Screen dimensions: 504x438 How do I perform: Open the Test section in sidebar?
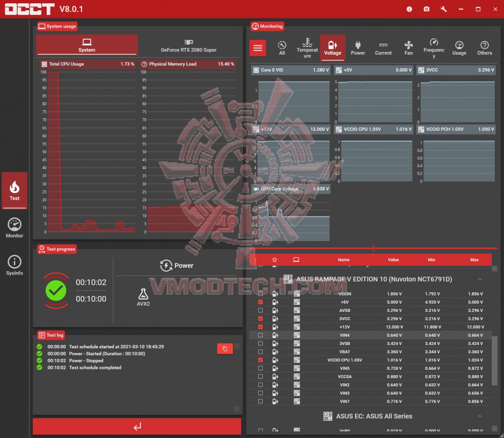click(14, 191)
